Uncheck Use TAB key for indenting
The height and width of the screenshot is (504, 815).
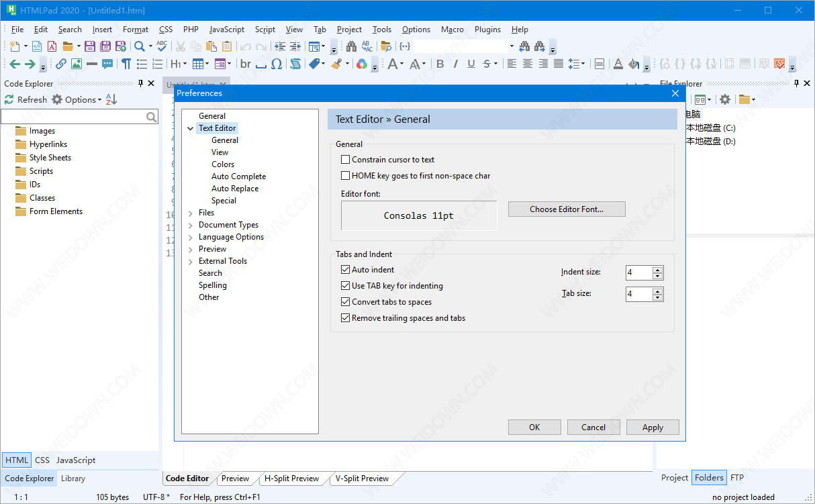346,286
